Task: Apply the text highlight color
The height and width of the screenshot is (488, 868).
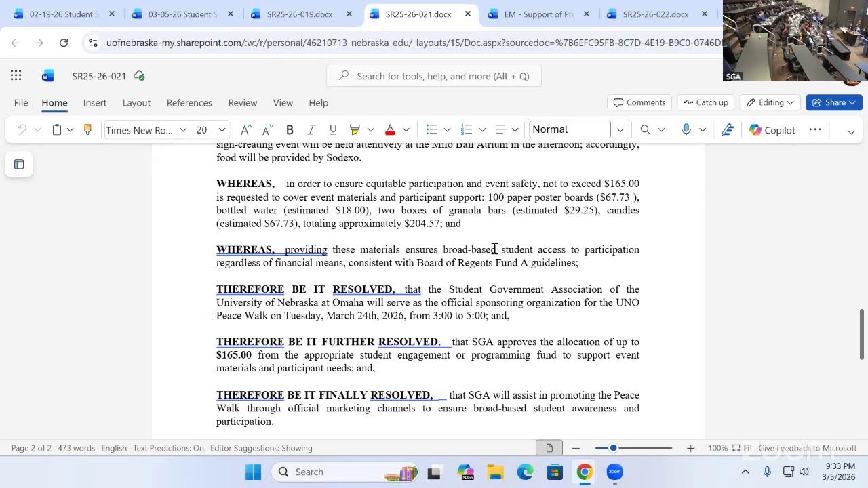Action: click(x=354, y=129)
